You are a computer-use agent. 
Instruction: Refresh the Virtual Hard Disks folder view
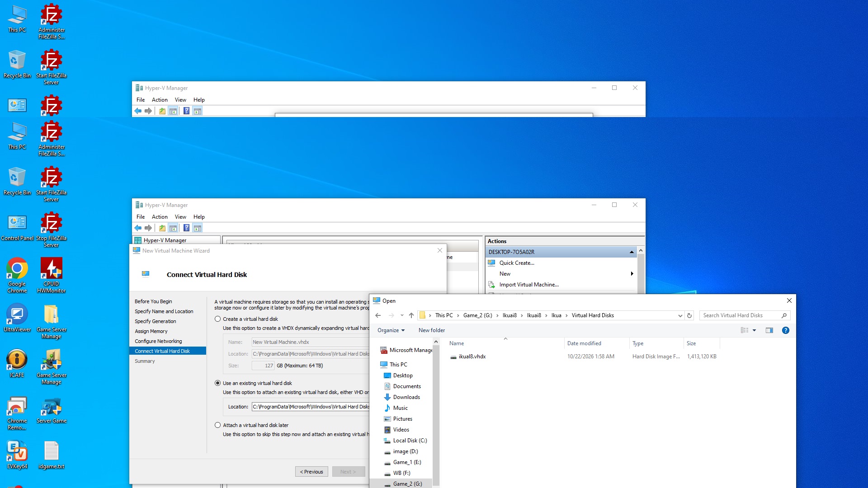(689, 315)
